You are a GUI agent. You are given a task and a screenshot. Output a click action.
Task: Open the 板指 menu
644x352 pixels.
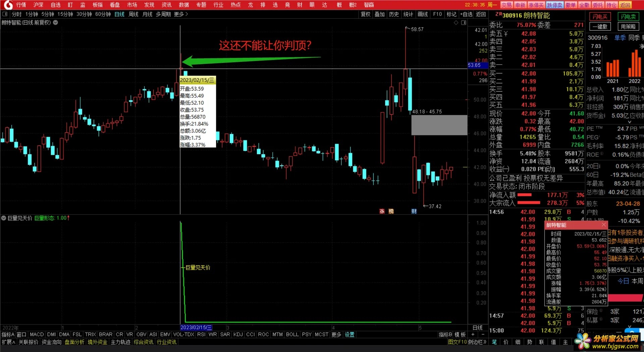(x=98, y=5)
